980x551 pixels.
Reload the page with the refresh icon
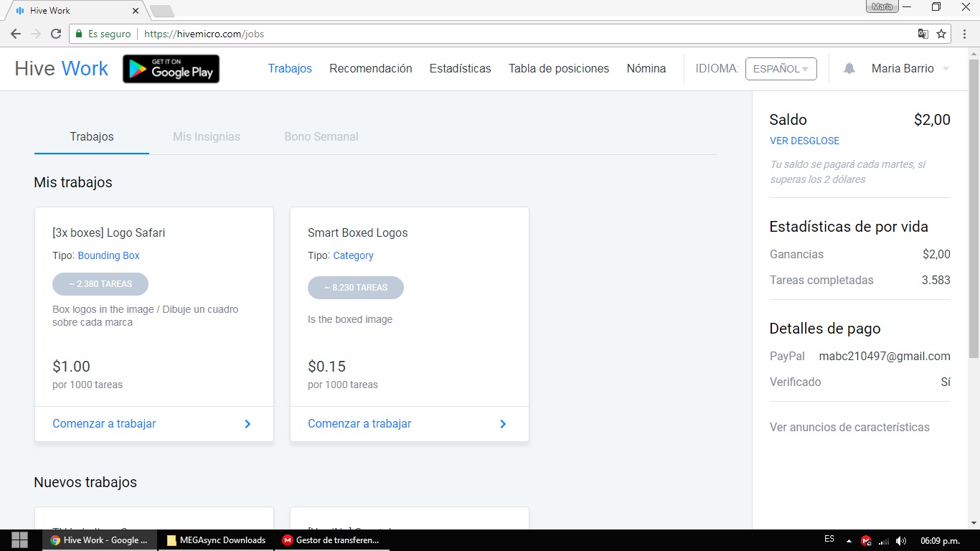click(56, 34)
